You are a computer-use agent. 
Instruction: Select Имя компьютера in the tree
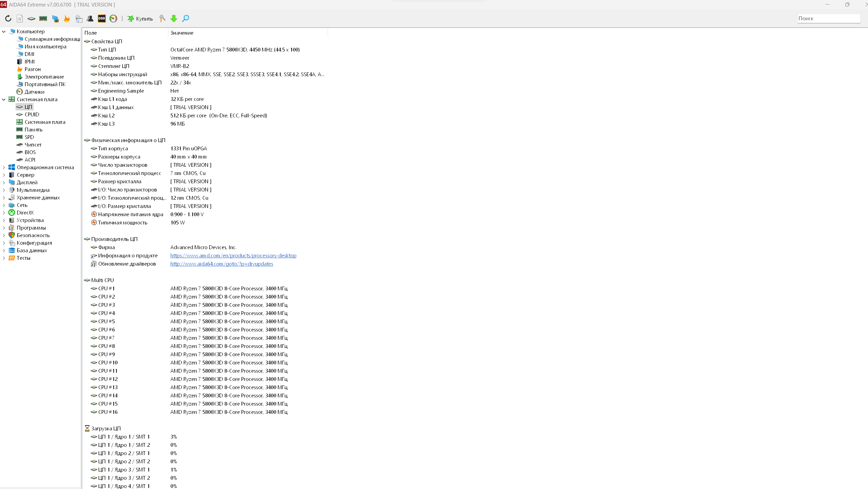pyautogui.click(x=45, y=46)
